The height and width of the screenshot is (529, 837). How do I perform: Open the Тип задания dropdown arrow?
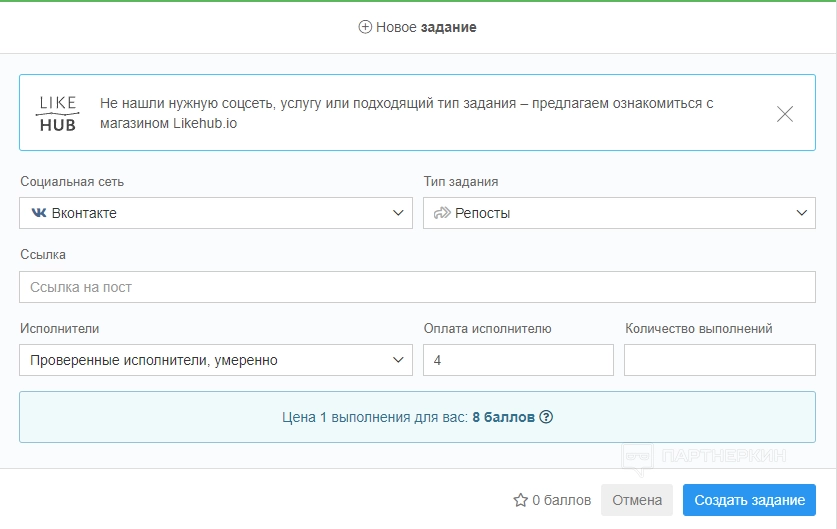pyautogui.click(x=801, y=213)
